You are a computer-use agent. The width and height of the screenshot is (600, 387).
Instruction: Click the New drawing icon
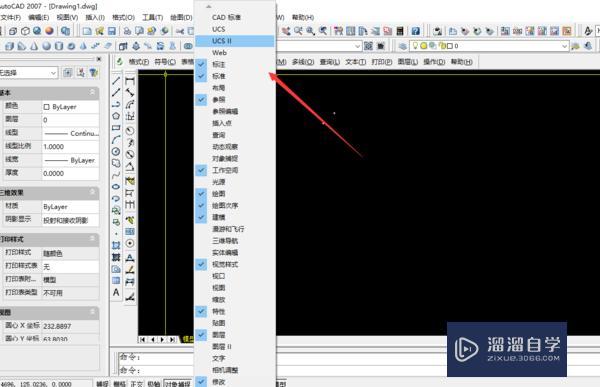click(x=87, y=31)
